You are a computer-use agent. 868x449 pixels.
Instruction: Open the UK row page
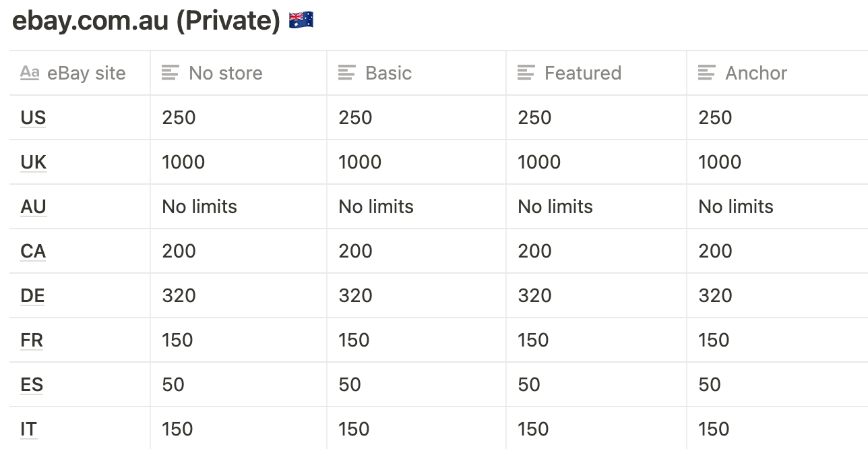[x=34, y=162]
